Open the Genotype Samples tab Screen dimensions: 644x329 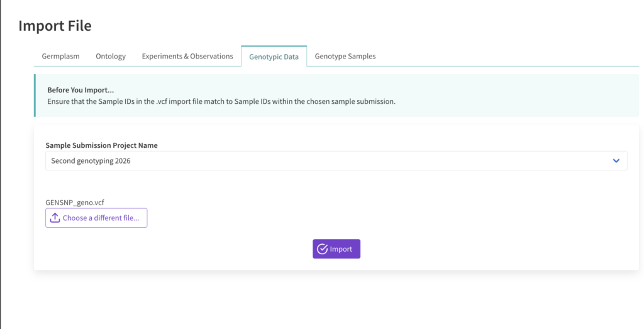345,56
